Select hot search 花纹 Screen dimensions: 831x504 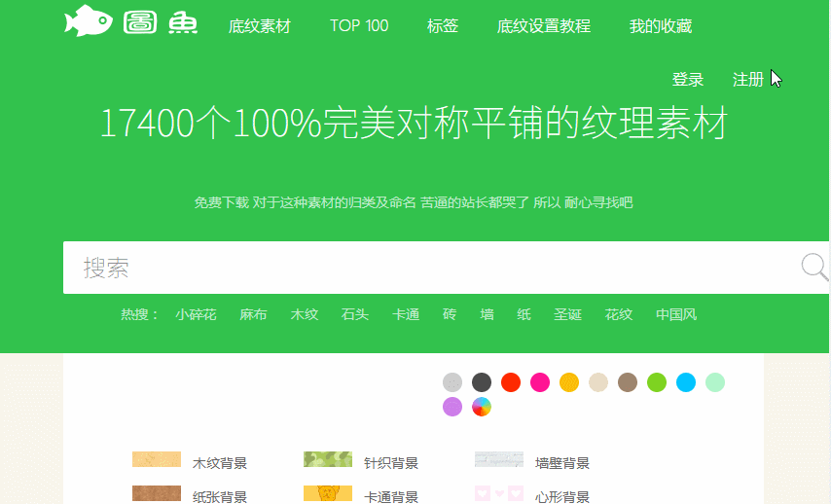tap(619, 315)
